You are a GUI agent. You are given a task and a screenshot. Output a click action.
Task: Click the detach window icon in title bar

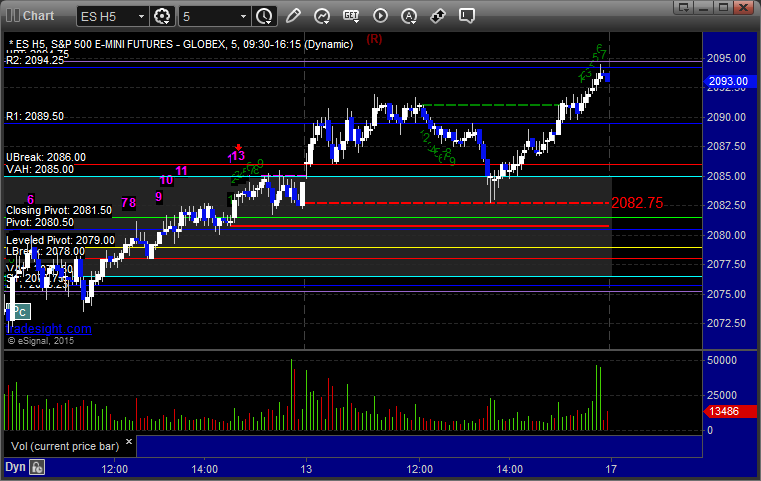684,7
